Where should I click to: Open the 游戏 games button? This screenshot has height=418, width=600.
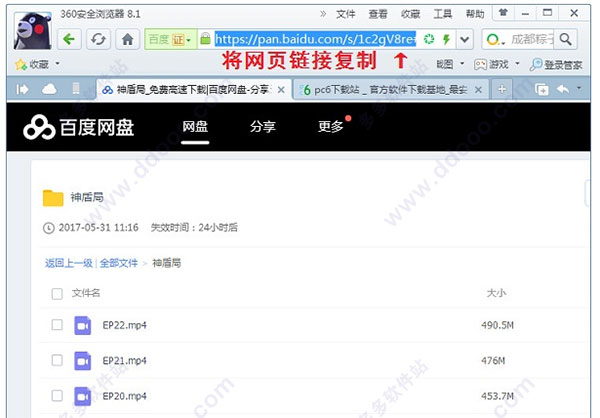(491, 64)
